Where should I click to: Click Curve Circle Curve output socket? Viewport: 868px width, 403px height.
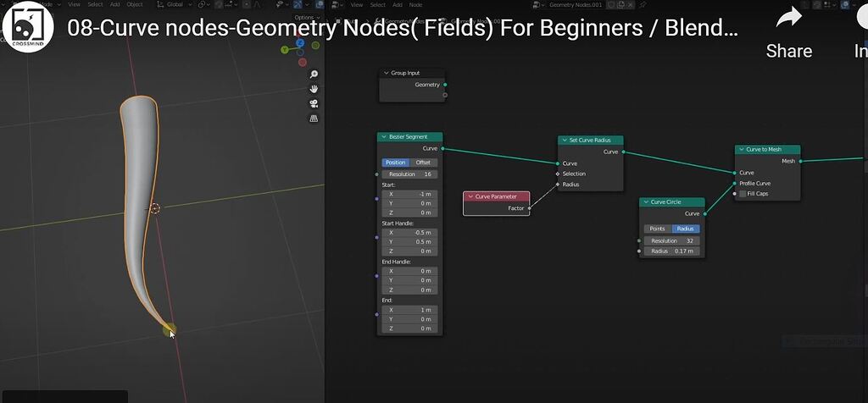(704, 213)
